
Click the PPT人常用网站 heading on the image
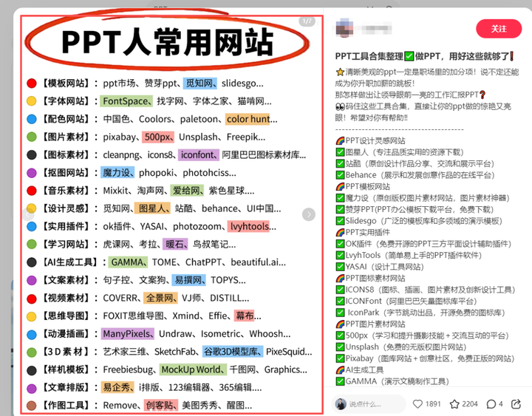point(167,42)
